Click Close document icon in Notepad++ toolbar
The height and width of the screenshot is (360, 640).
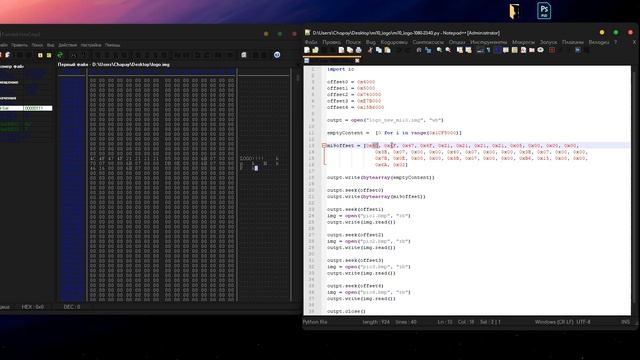click(x=341, y=50)
